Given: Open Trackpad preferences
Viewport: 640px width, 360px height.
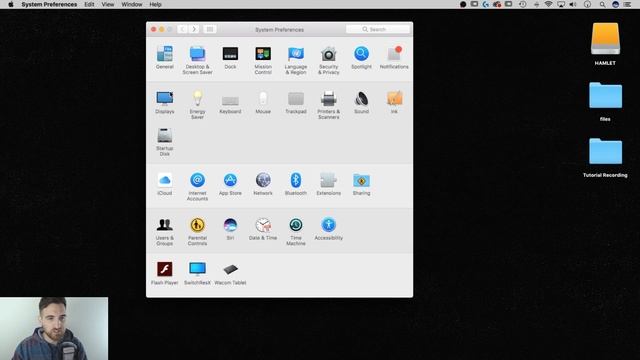Looking at the screenshot, I should coord(296,102).
